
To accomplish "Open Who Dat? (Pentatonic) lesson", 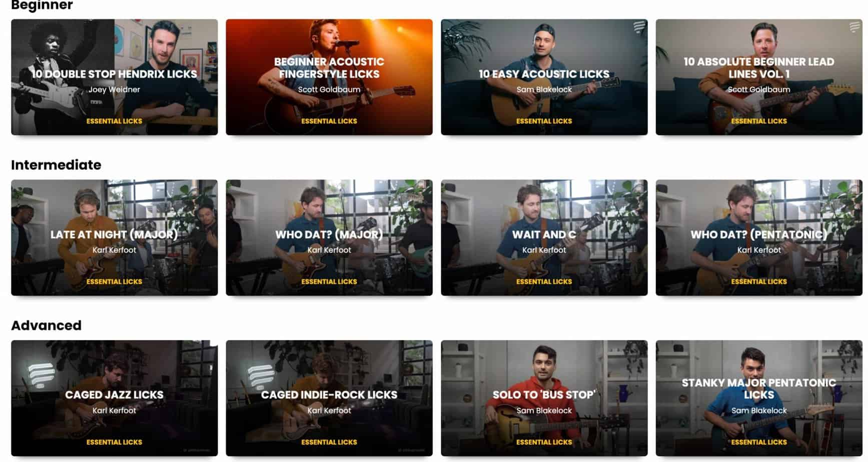I will pyautogui.click(x=759, y=237).
